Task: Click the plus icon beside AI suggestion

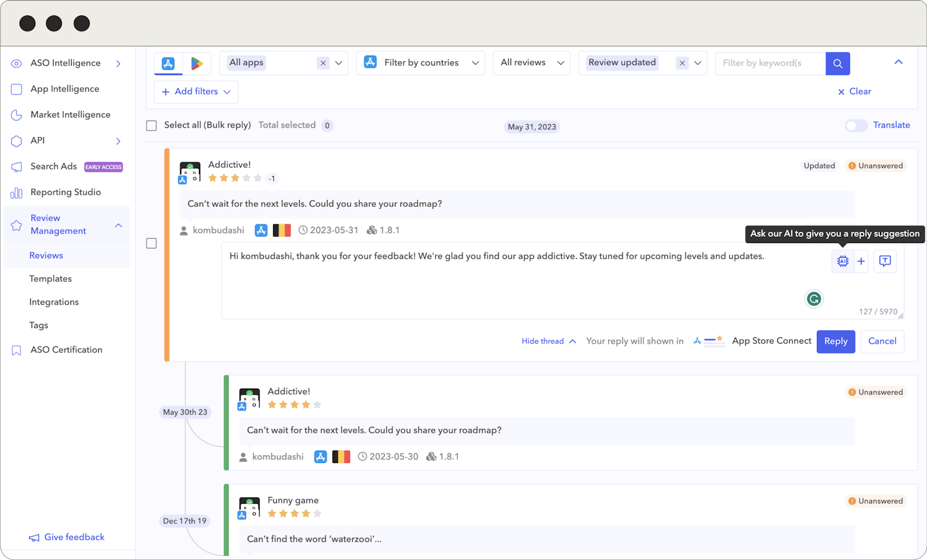Action: coord(860,261)
